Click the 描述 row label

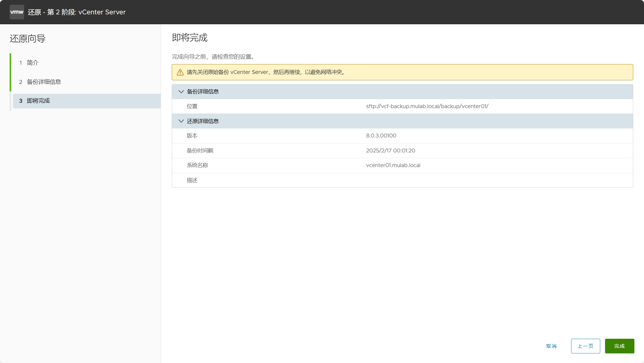[192, 180]
